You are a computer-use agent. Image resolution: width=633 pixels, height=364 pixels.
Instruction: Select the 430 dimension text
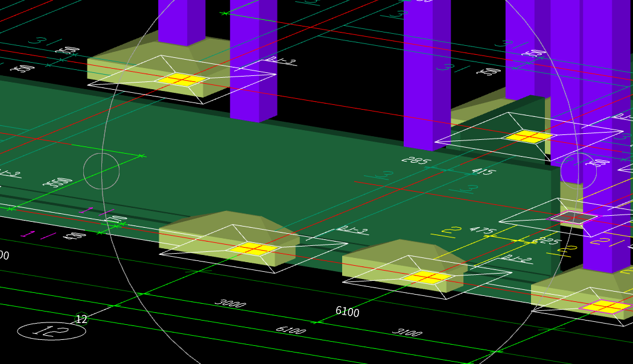75,236
